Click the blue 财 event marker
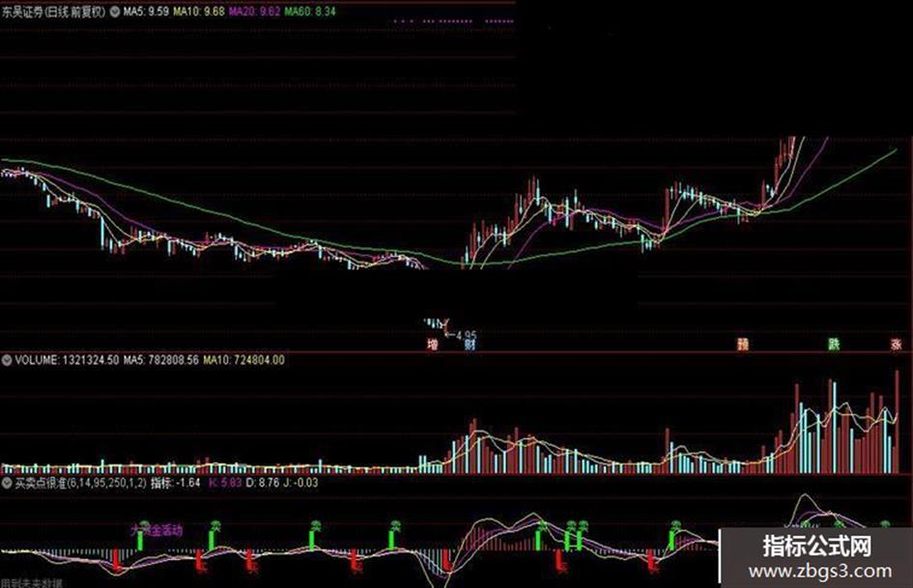 (x=470, y=344)
